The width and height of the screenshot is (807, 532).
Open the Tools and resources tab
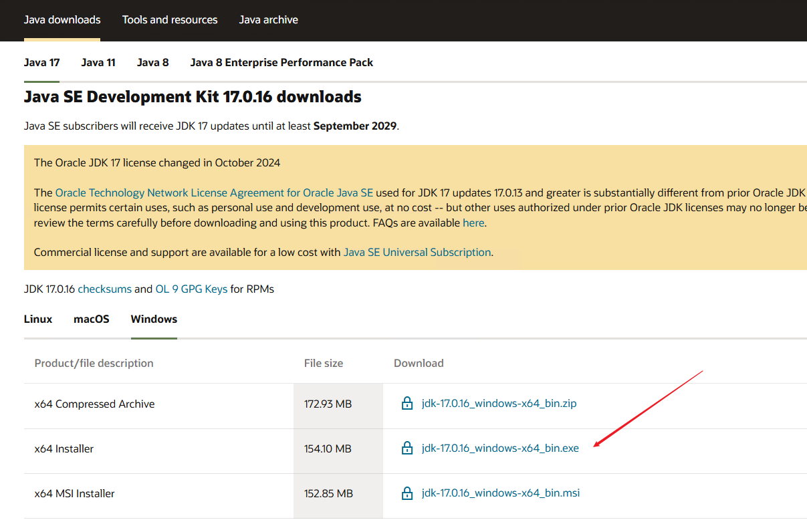(x=170, y=19)
